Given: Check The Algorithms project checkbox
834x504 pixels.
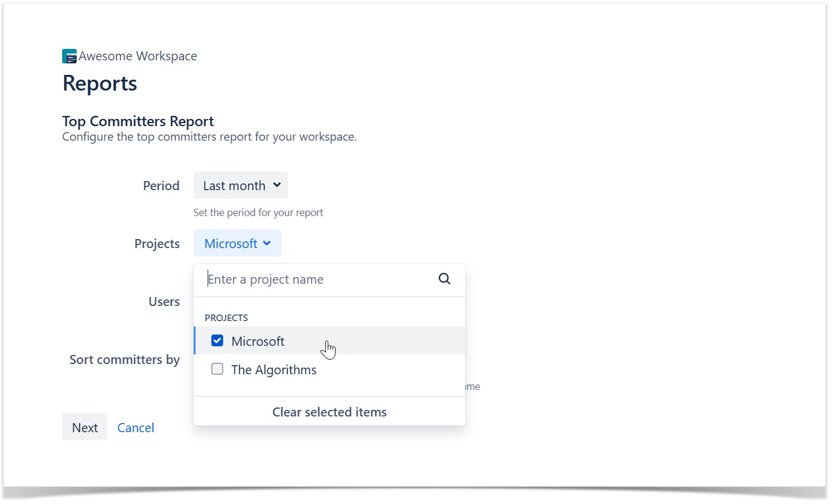Looking at the screenshot, I should pyautogui.click(x=217, y=369).
